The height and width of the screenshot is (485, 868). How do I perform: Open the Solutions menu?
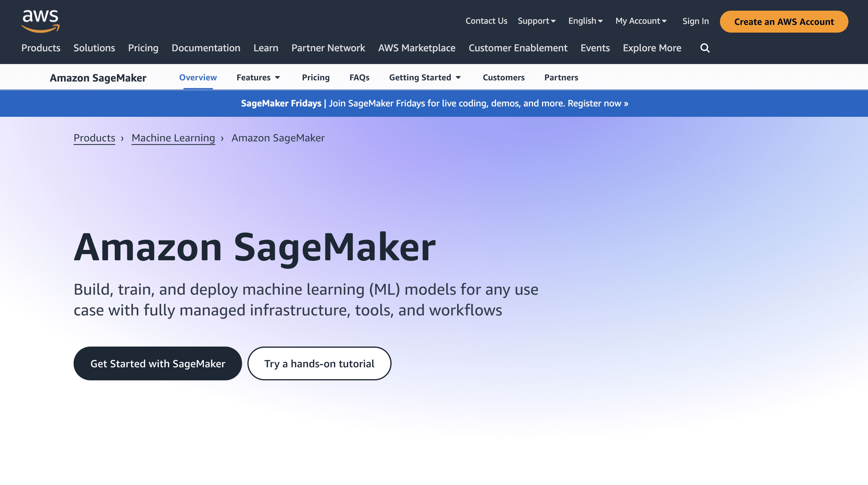click(x=94, y=48)
